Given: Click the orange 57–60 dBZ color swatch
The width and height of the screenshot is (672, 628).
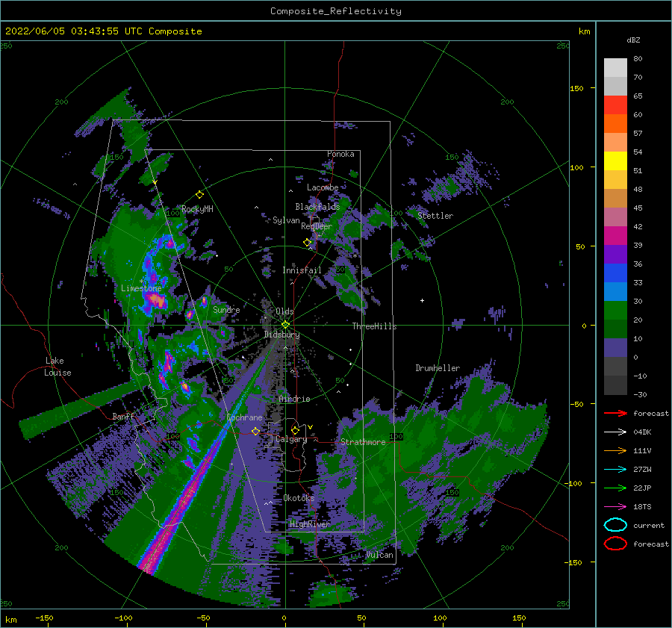Looking at the screenshot, I should coord(615,124).
